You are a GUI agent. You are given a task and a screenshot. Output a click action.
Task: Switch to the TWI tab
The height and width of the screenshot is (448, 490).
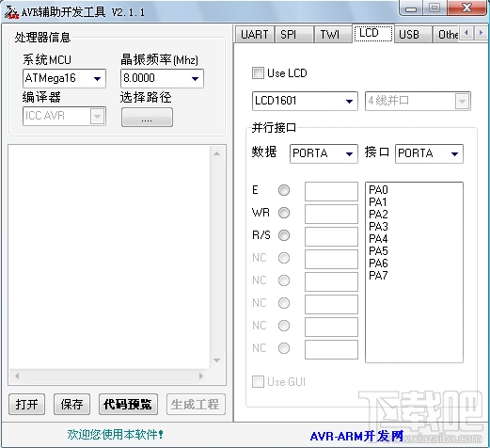click(332, 35)
